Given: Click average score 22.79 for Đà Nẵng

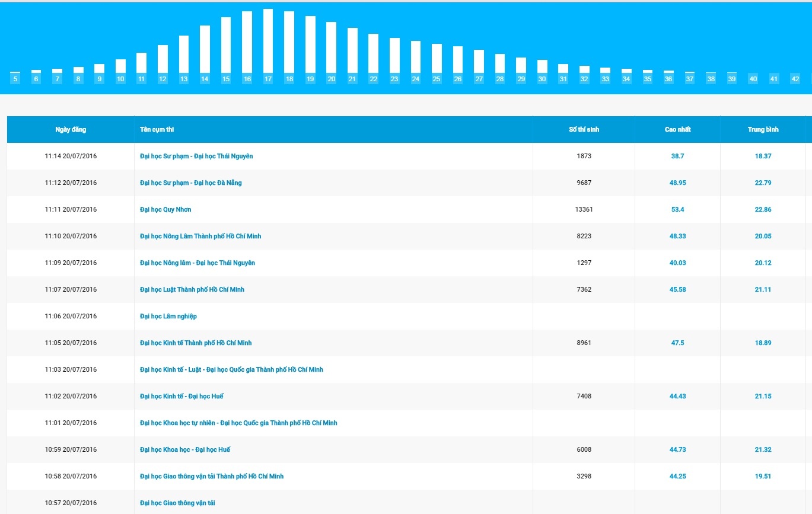Looking at the screenshot, I should coord(763,183).
